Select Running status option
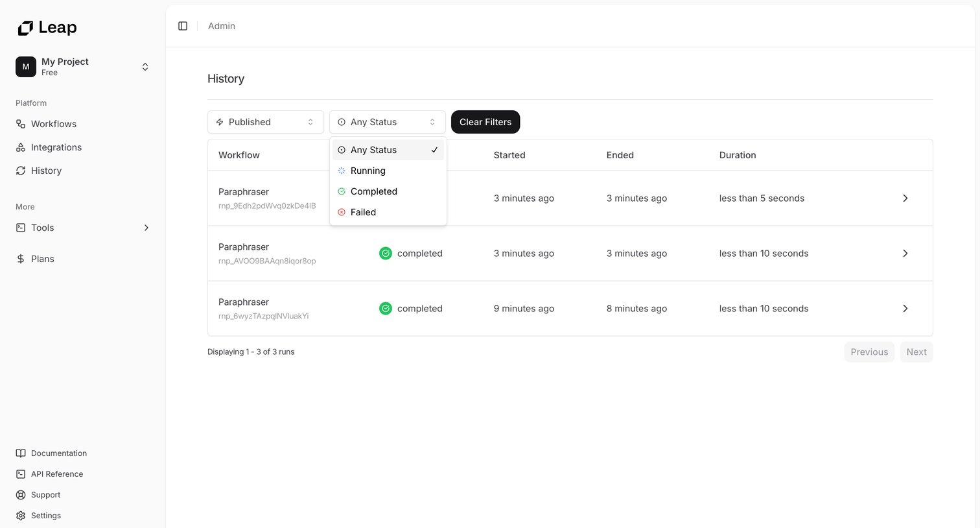980x528 pixels. click(x=388, y=171)
